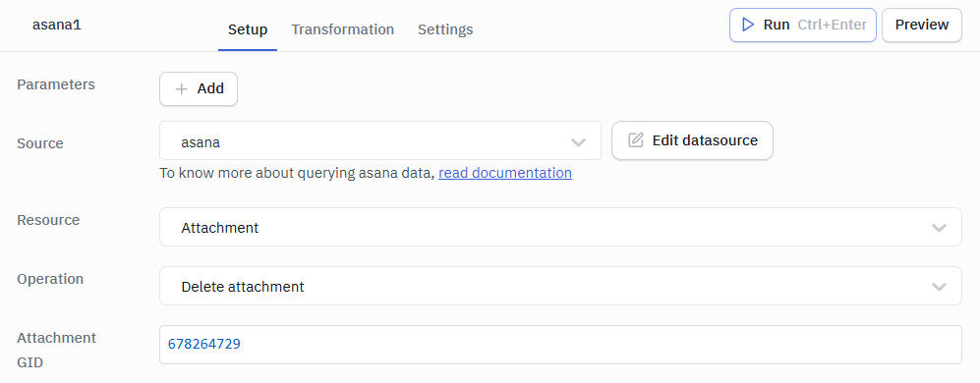Click the Operation dropdown chevron arrow
The height and width of the screenshot is (383, 980).
pyautogui.click(x=939, y=287)
